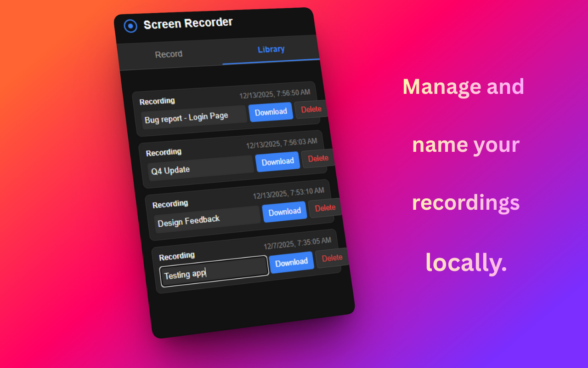Select the Bug report - Login Page name field
This screenshot has height=368, width=588.
coord(193,116)
